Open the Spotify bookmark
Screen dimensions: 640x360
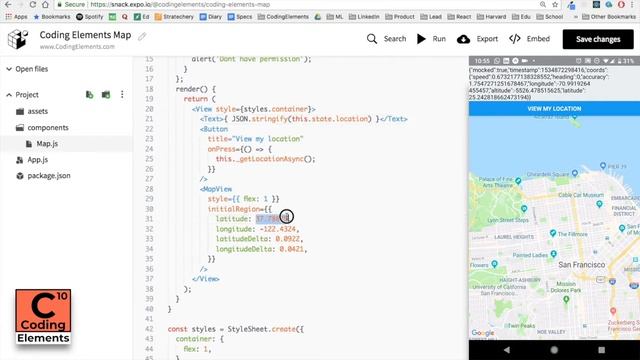(x=90, y=17)
